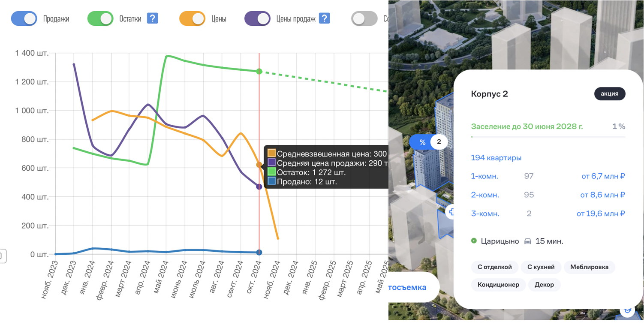Click the Кондиционер tag

click(x=498, y=285)
